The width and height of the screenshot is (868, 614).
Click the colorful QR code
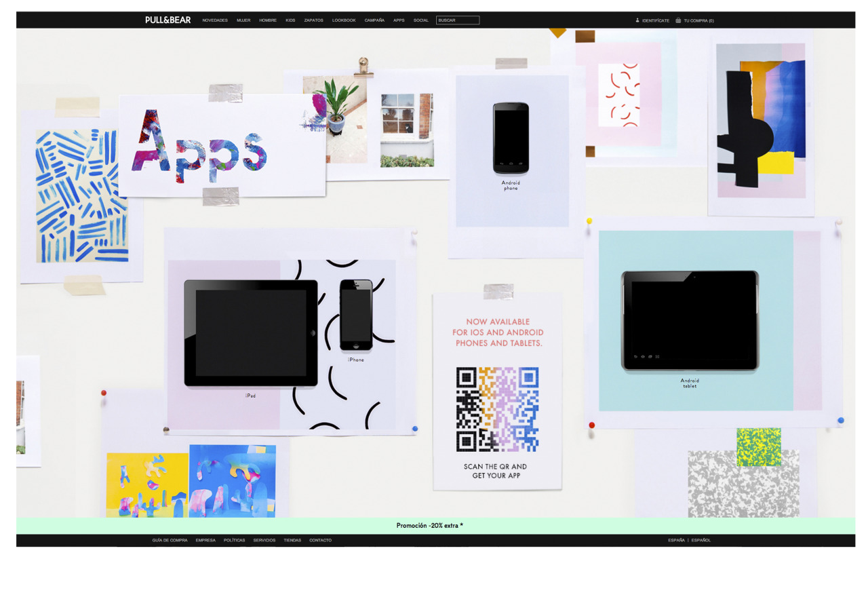[498, 410]
